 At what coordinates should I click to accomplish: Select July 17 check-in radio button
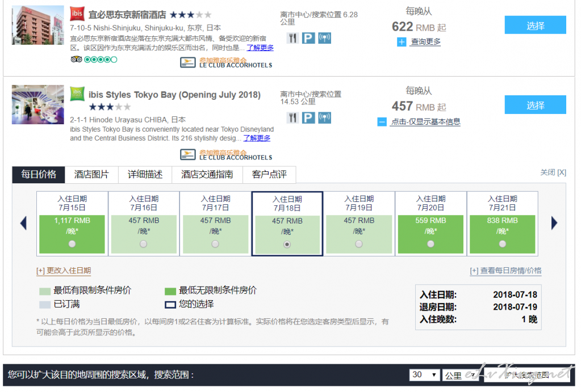[x=215, y=244]
